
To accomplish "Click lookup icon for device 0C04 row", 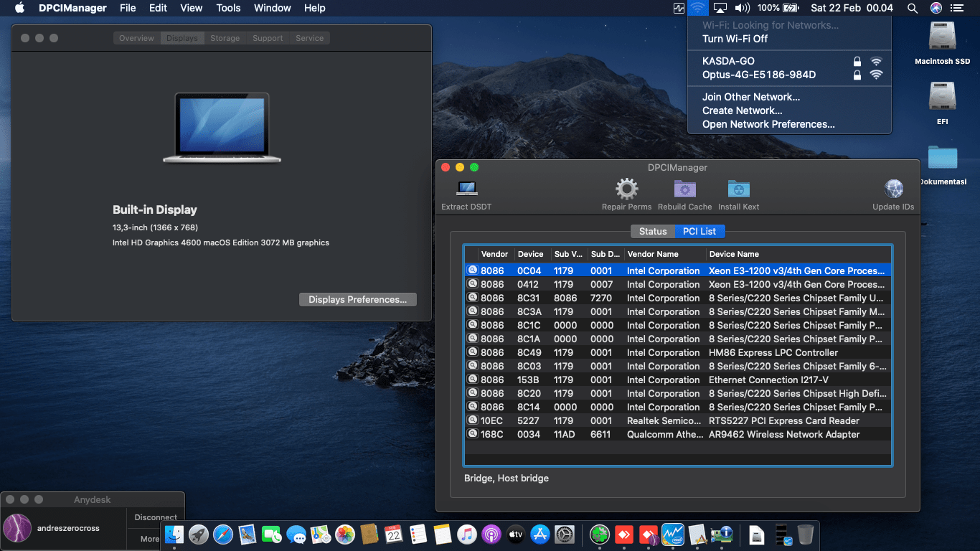I will 472,270.
